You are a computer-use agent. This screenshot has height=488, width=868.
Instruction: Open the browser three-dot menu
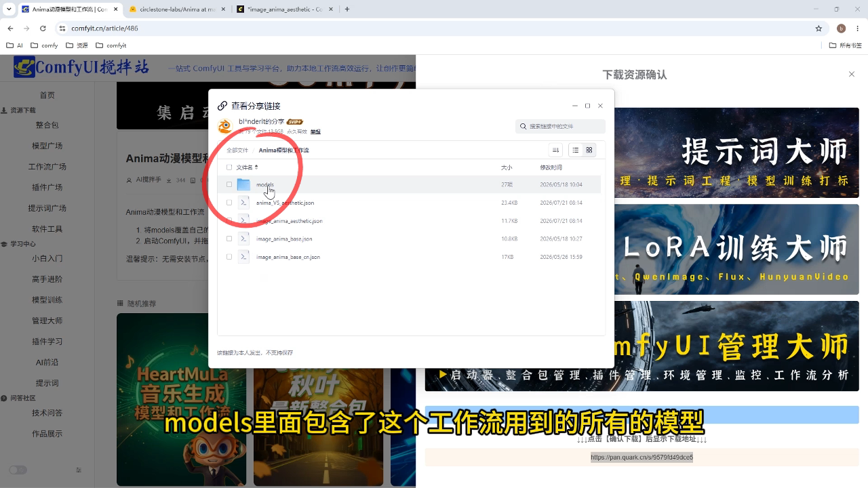click(858, 28)
